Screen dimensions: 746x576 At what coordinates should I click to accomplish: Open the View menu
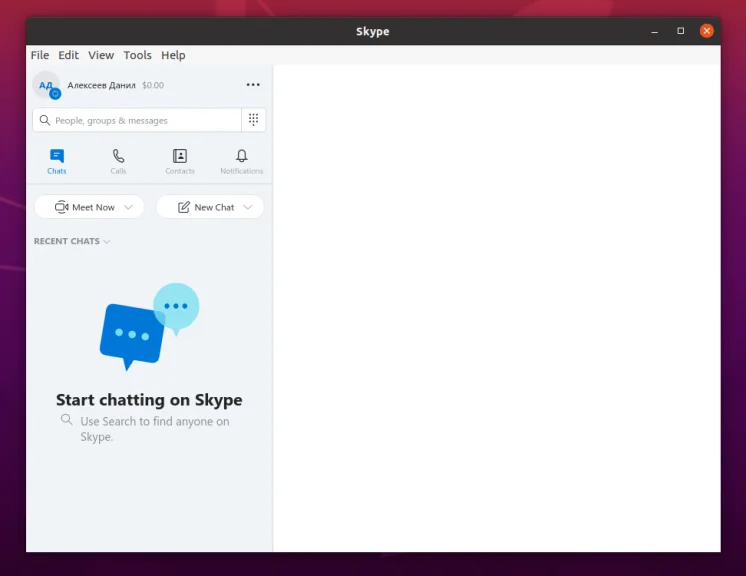101,55
